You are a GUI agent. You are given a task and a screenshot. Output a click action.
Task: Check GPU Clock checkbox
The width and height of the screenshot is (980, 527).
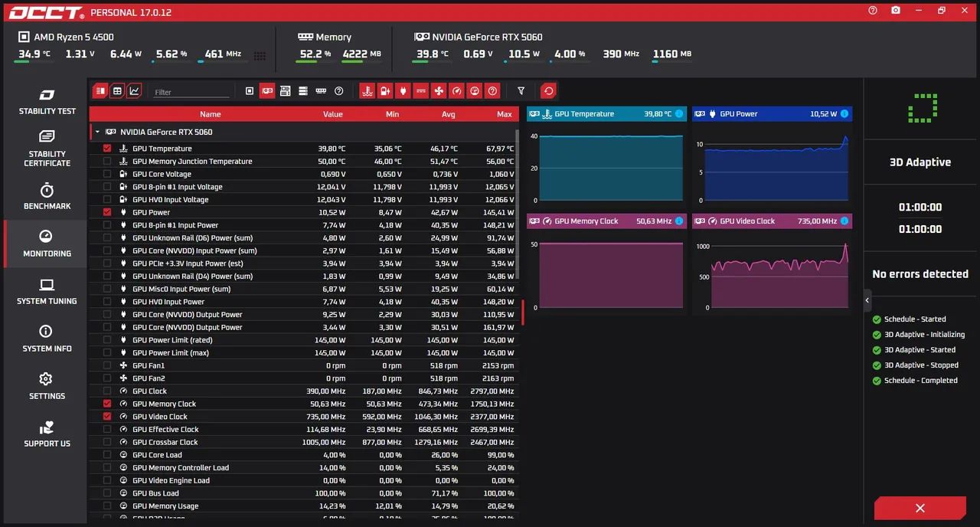107,391
